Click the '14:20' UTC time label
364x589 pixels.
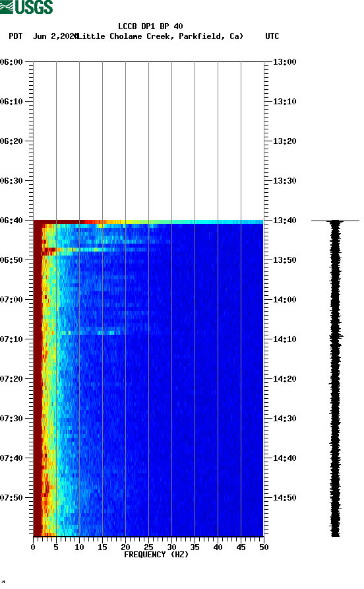(x=285, y=379)
